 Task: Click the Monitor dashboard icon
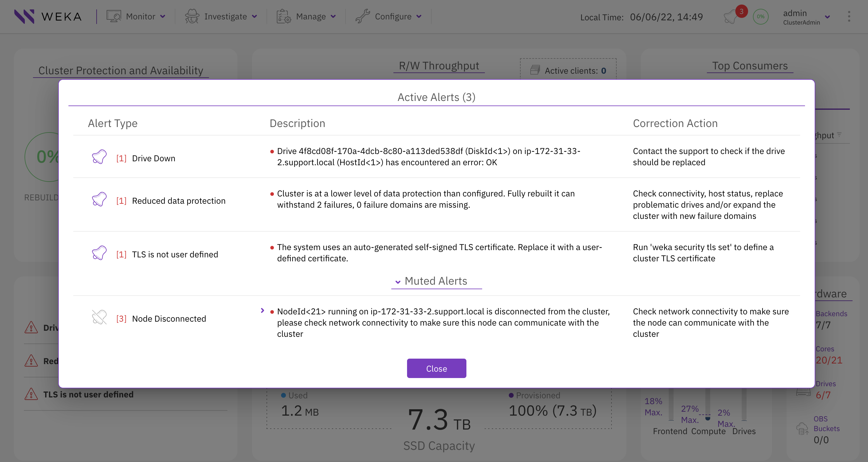tap(113, 16)
